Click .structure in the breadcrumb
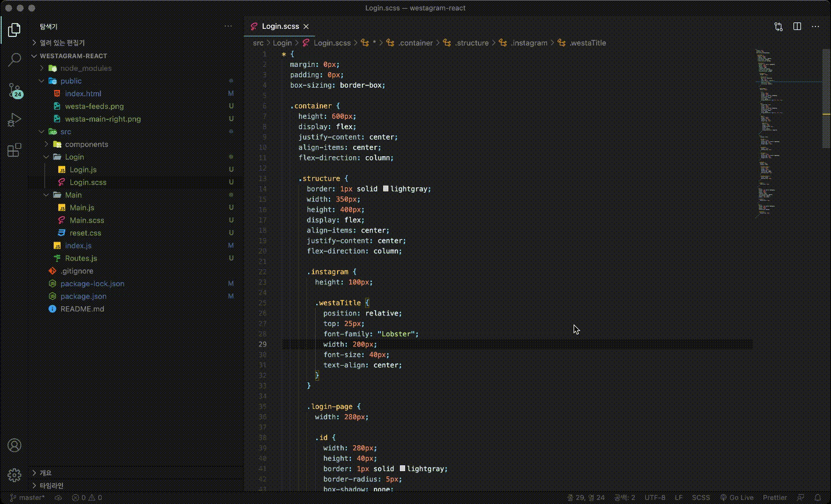 point(466,43)
